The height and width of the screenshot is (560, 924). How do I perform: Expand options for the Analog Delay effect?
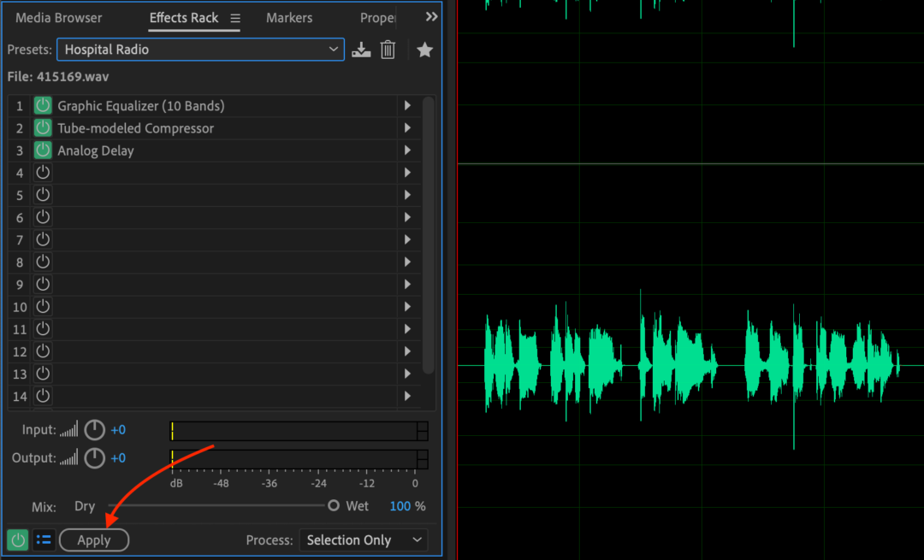point(407,150)
